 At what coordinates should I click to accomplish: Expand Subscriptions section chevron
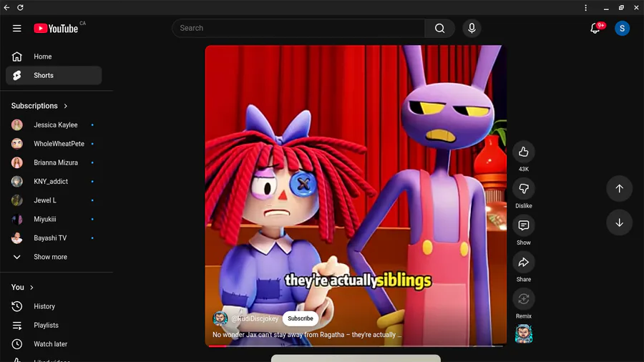(65, 106)
